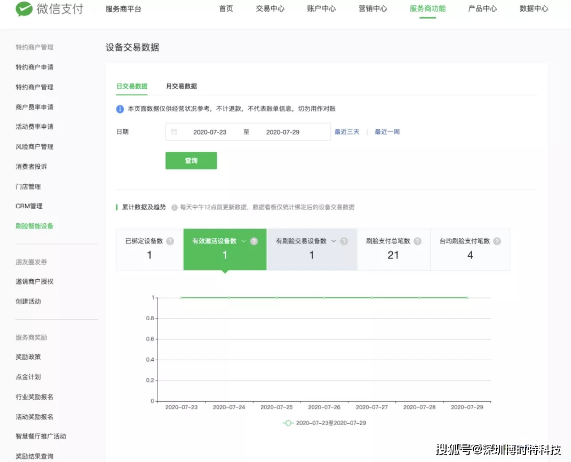The height and width of the screenshot is (462, 571).
Task: Open 产品中心 in top navigation
Action: point(482,9)
